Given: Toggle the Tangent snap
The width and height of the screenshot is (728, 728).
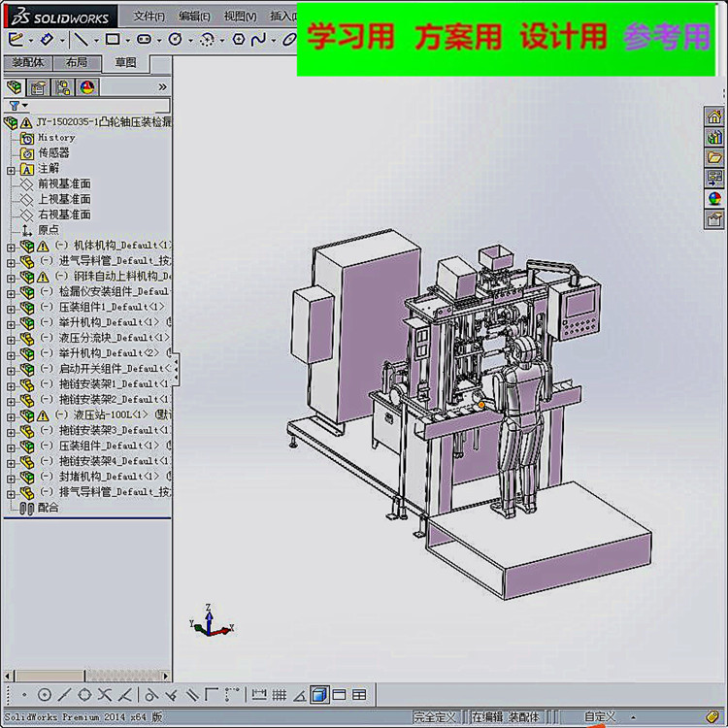Looking at the screenshot, I should (150, 695).
